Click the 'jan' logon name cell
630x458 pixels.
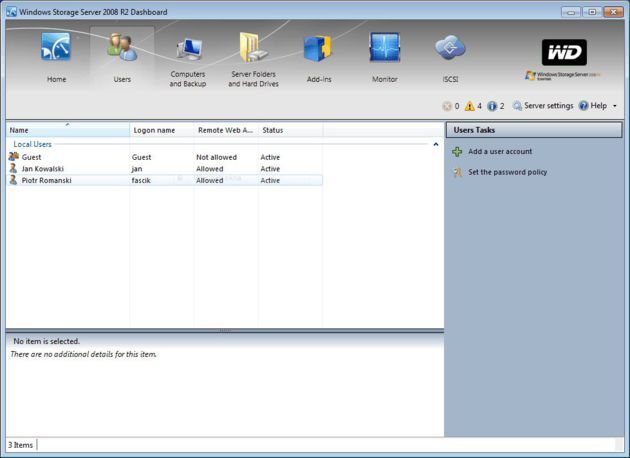pyautogui.click(x=137, y=169)
